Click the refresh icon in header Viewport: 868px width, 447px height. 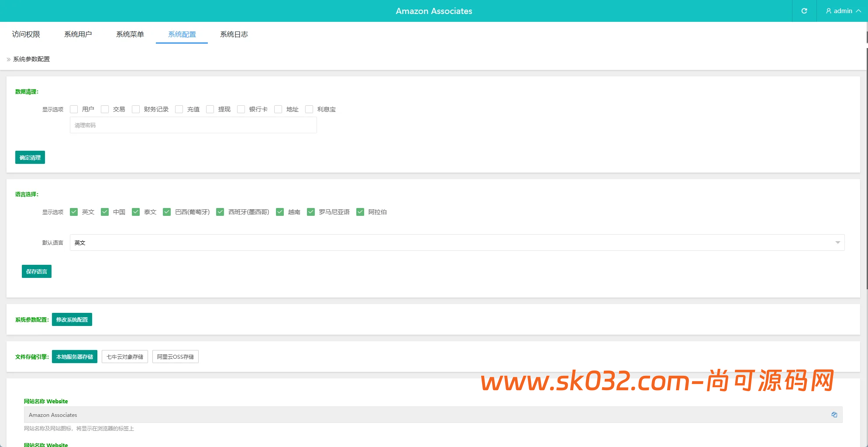coord(804,11)
